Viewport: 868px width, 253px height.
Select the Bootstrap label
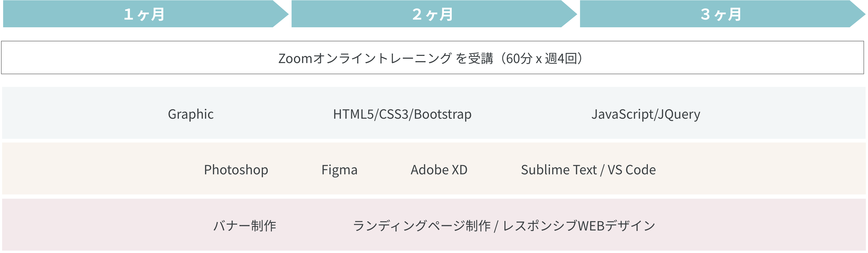[x=443, y=114]
